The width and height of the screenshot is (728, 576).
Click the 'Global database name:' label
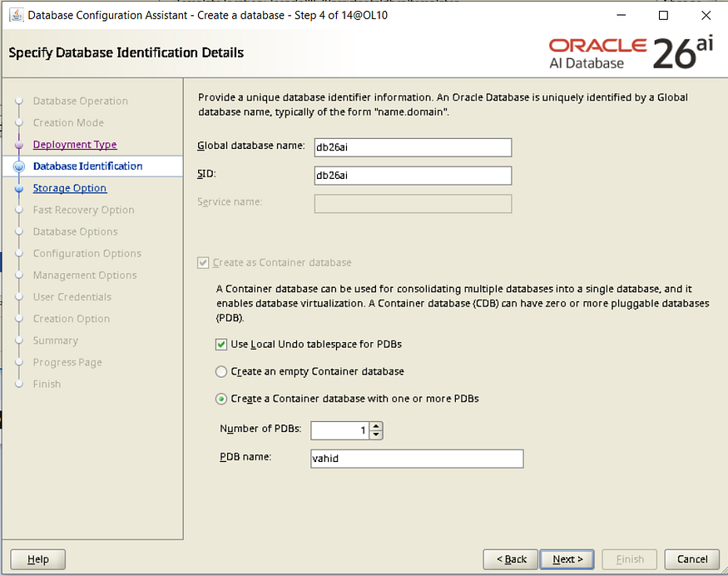pos(251,146)
